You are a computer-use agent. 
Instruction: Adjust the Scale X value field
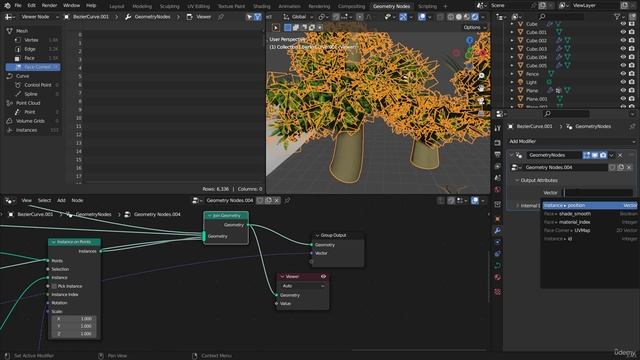tap(74, 318)
